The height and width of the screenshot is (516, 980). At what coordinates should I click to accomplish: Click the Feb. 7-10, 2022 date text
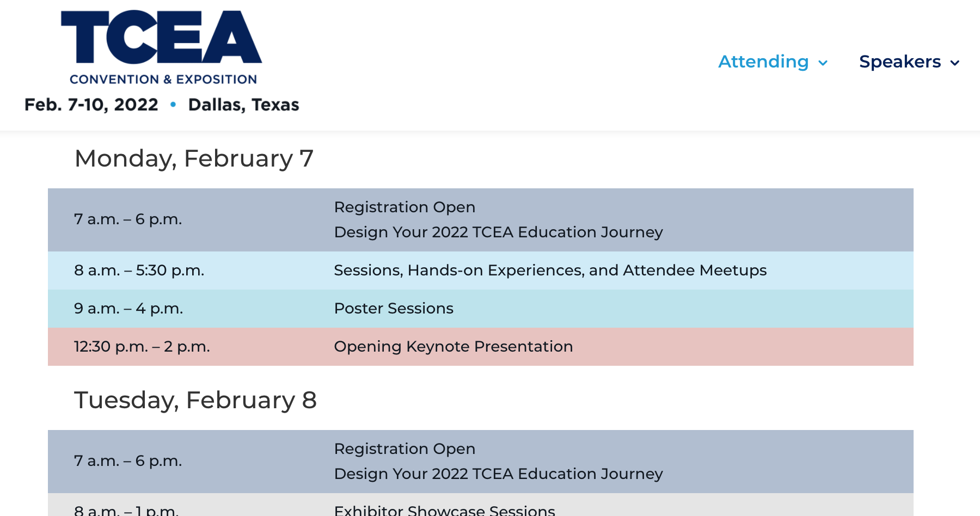point(91,105)
